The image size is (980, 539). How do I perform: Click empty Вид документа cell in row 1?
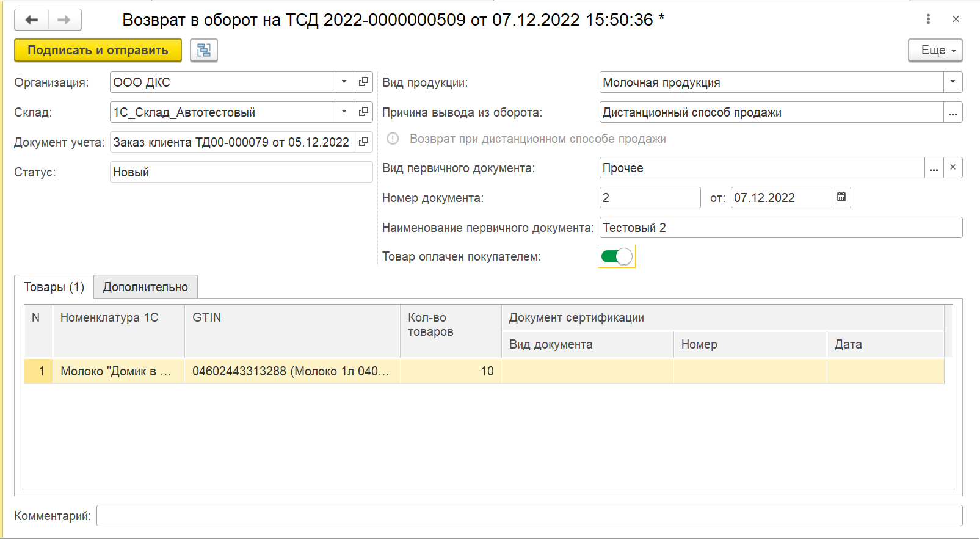coord(587,371)
